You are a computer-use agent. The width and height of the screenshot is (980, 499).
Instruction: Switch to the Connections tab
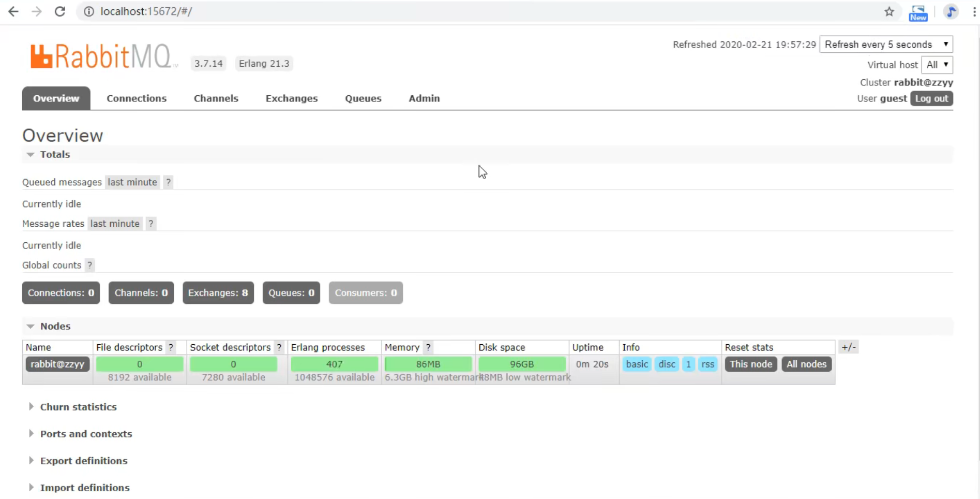137,98
